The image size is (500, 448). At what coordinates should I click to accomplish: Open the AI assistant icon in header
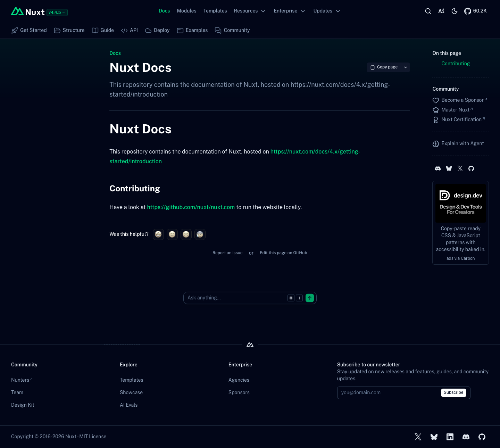pos(441,11)
